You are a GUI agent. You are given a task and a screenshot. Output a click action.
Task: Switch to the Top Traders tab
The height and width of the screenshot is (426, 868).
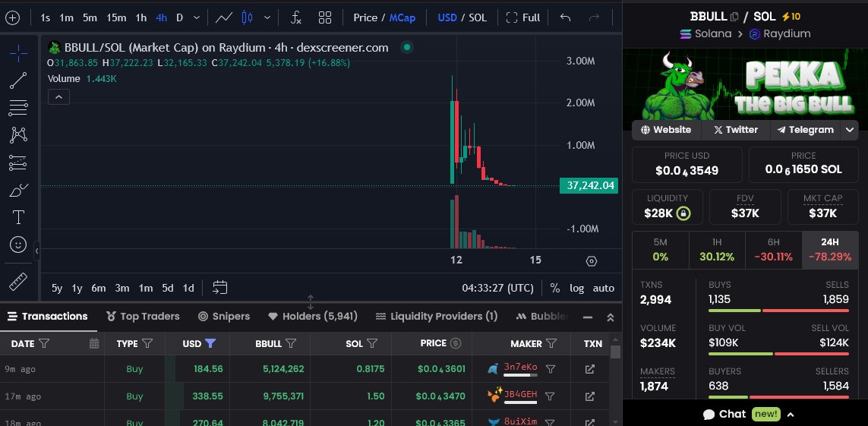143,317
